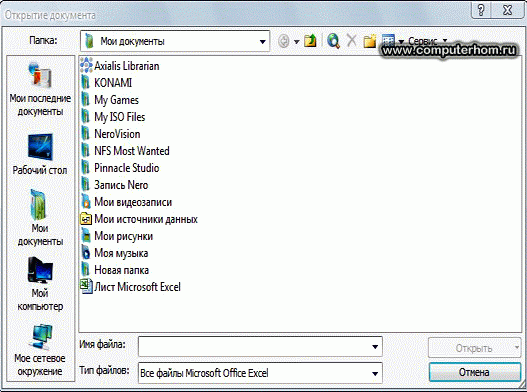Select the Запись Nero folder
Image resolution: width=527 pixels, height=392 pixels.
pyautogui.click(x=114, y=185)
